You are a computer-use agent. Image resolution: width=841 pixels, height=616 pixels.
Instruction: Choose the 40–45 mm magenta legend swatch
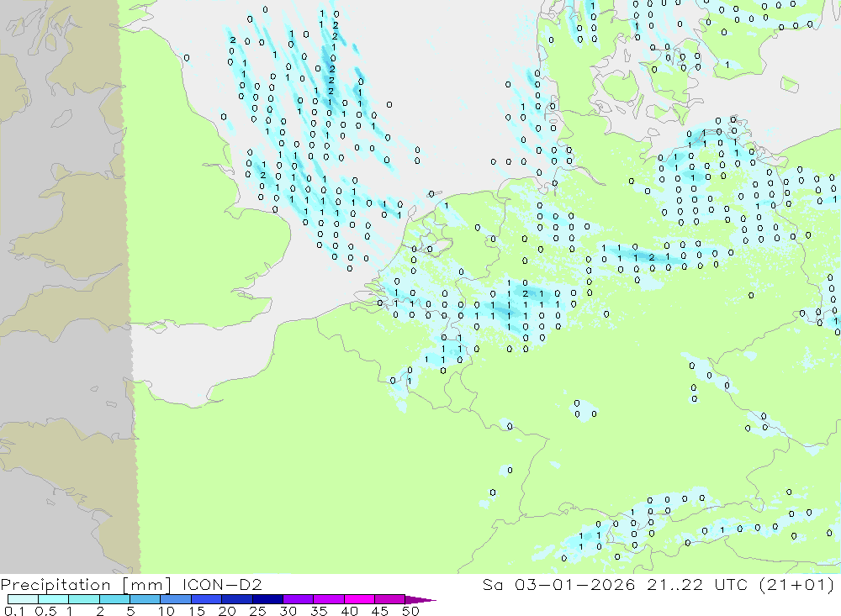click(x=359, y=599)
